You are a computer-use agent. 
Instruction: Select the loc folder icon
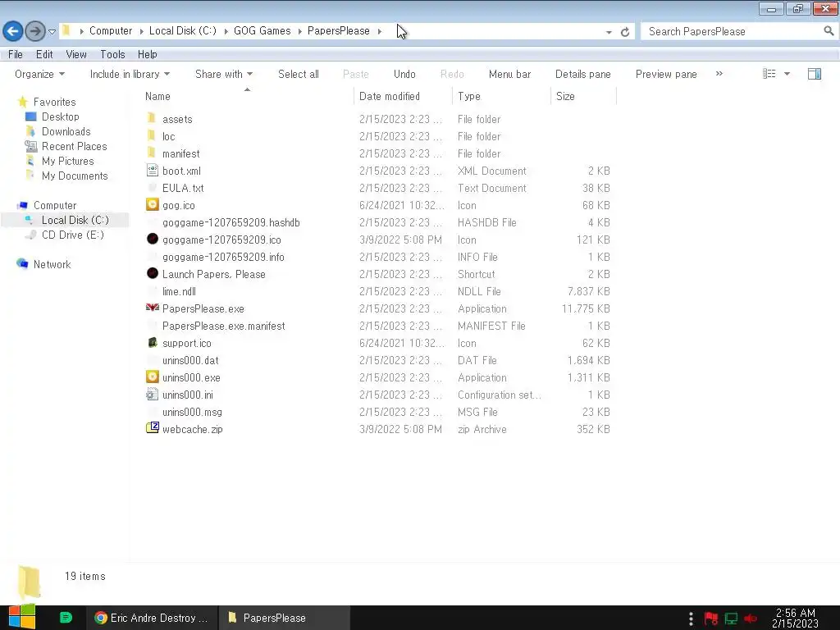[x=152, y=135]
